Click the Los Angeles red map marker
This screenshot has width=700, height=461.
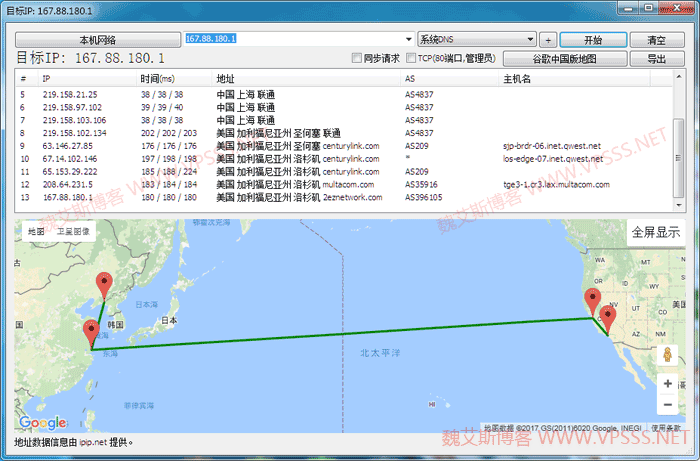pos(607,321)
